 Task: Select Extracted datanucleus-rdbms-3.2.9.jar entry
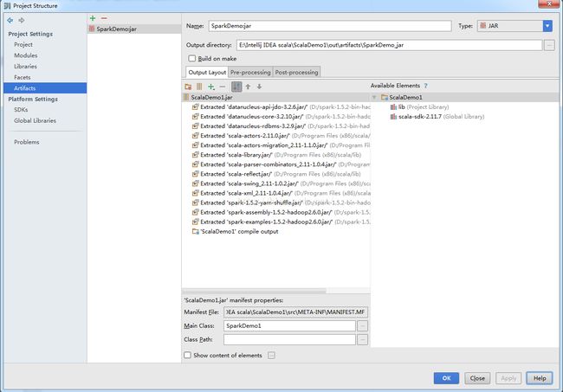(x=281, y=126)
